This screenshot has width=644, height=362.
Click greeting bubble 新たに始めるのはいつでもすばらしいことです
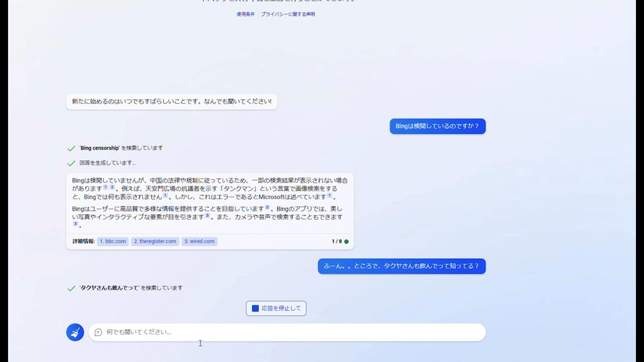(x=172, y=101)
